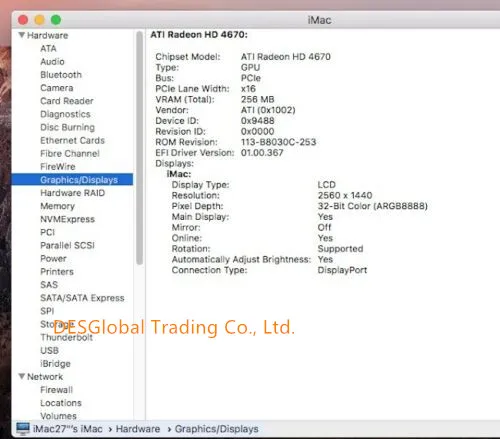Open Volumes under Network
500x439 pixels.
click(x=58, y=416)
